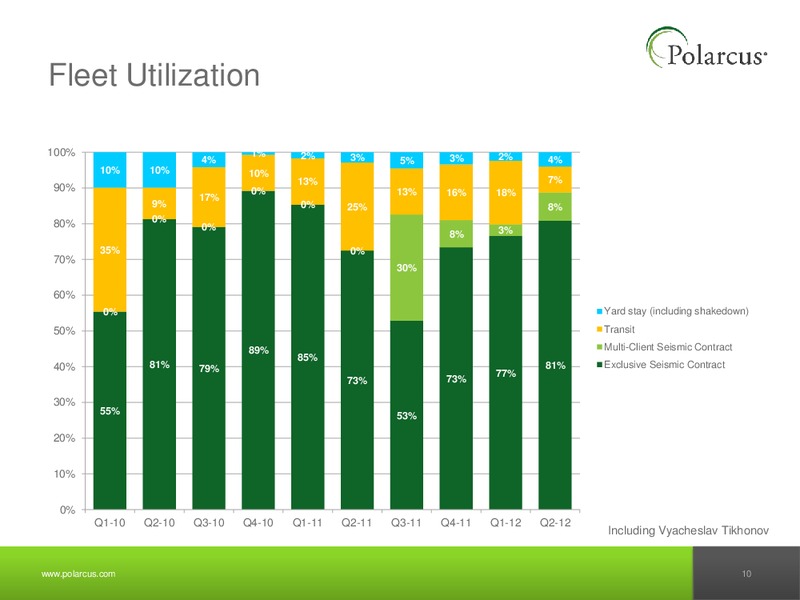
Task: Click the Q3-10 axis label
Action: pos(209,522)
